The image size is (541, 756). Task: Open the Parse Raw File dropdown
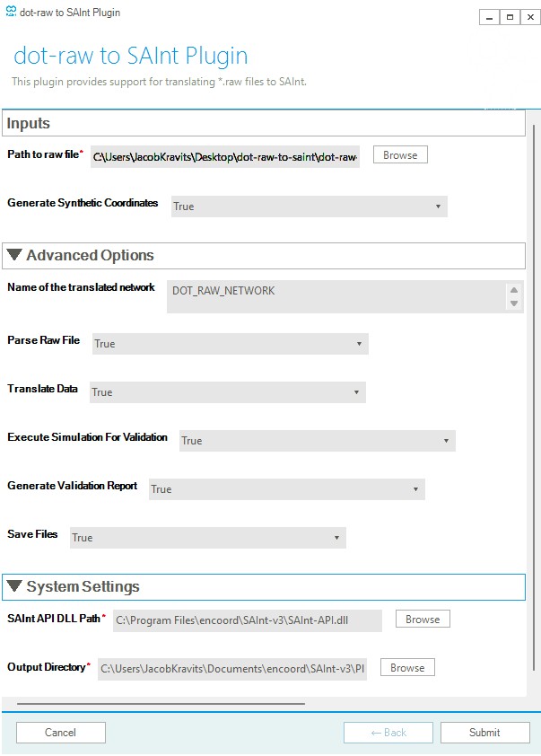(x=231, y=344)
